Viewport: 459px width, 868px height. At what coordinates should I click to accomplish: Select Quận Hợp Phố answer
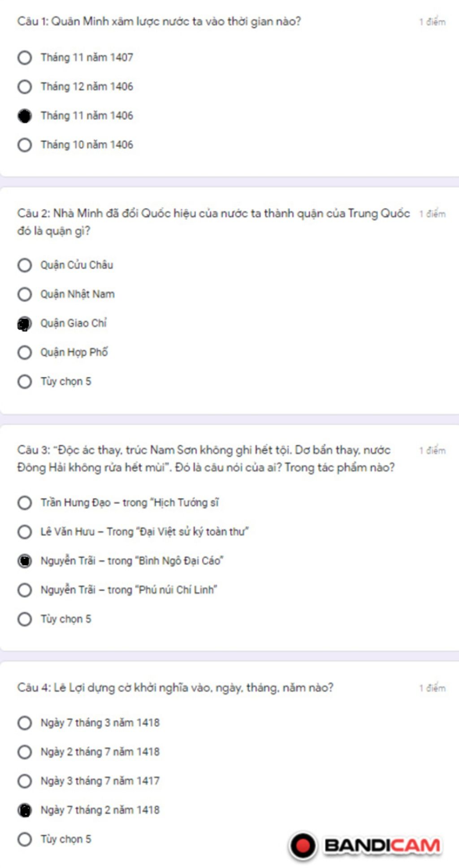pos(25,353)
